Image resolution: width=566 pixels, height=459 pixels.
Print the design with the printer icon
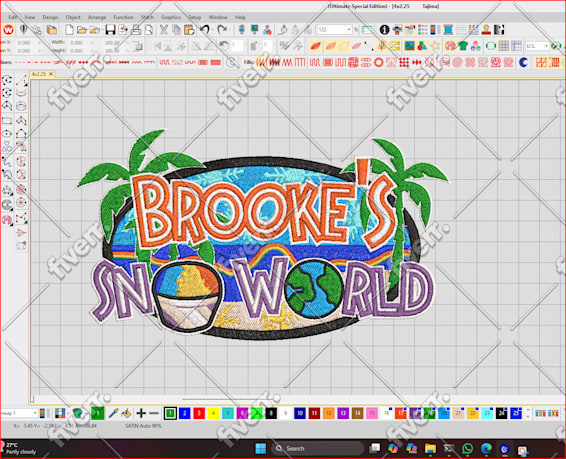(136, 30)
